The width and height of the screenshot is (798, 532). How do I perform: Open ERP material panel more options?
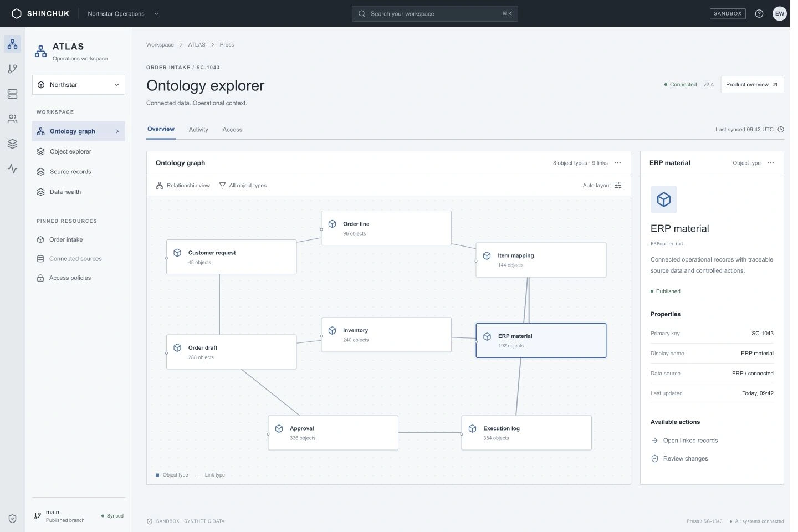coord(770,163)
